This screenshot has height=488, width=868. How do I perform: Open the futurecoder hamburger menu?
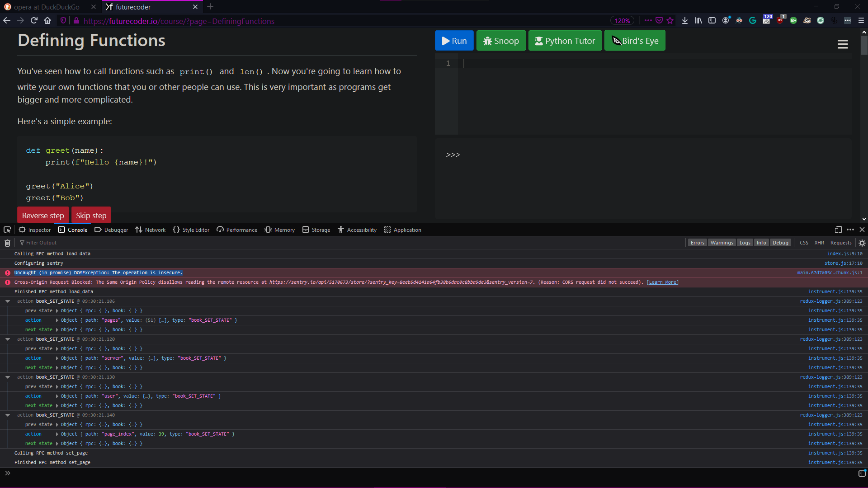(843, 44)
